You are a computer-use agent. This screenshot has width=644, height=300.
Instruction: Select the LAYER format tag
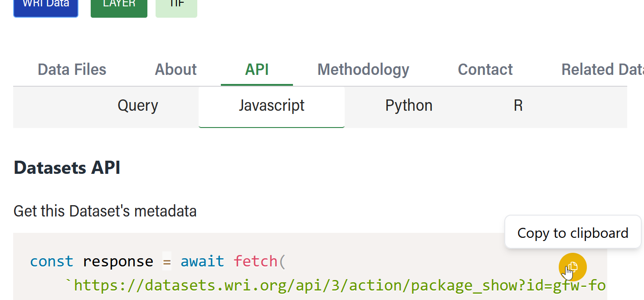[119, 6]
